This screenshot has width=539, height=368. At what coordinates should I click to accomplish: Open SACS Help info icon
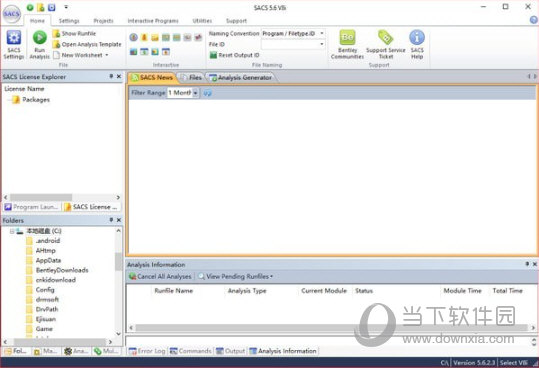pyautogui.click(x=417, y=37)
